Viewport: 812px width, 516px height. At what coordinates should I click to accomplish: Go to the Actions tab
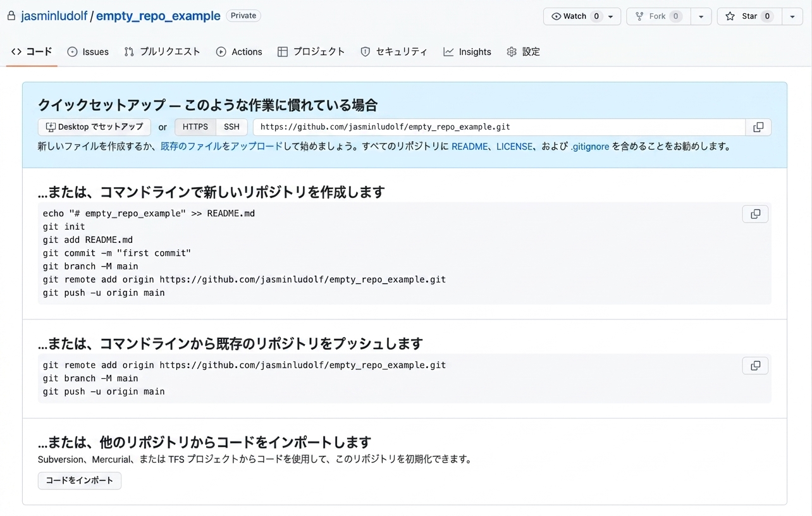point(239,52)
